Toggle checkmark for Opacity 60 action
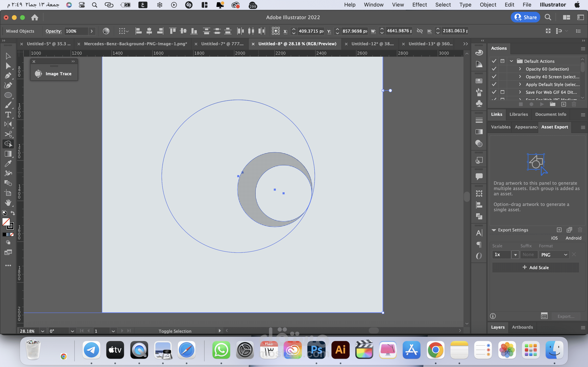This screenshot has height=367, width=588. 494,69
